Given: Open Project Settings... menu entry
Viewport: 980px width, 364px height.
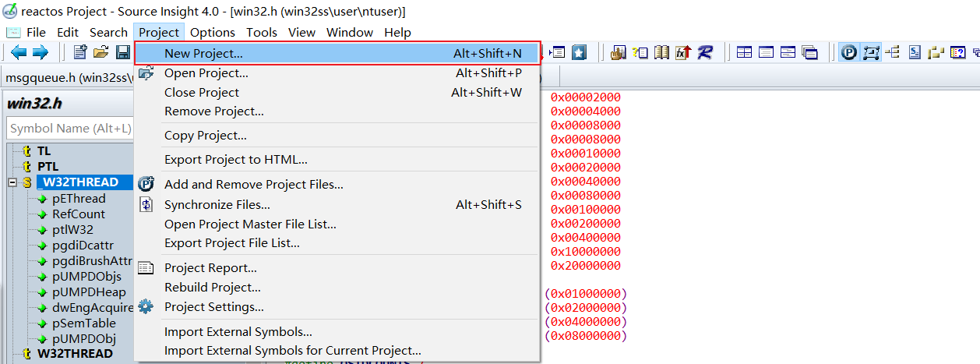Looking at the screenshot, I should 337,307.
